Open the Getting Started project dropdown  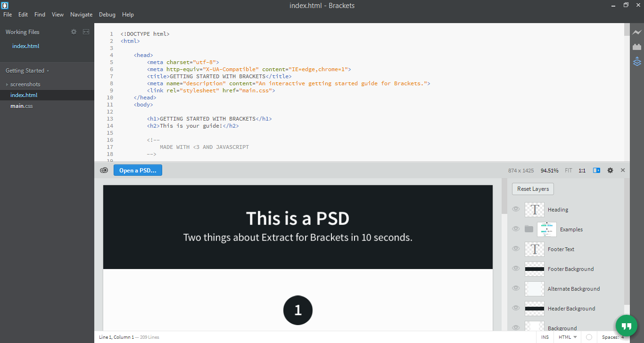pyautogui.click(x=27, y=71)
